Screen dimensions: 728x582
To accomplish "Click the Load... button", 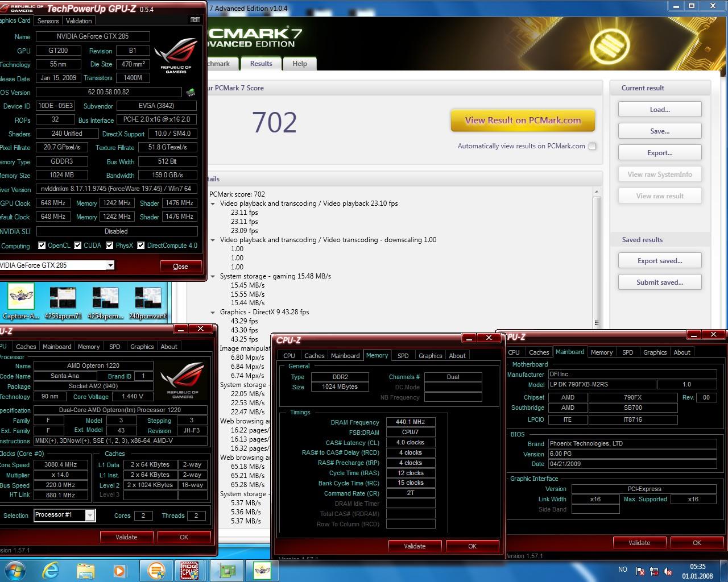I will click(x=660, y=110).
